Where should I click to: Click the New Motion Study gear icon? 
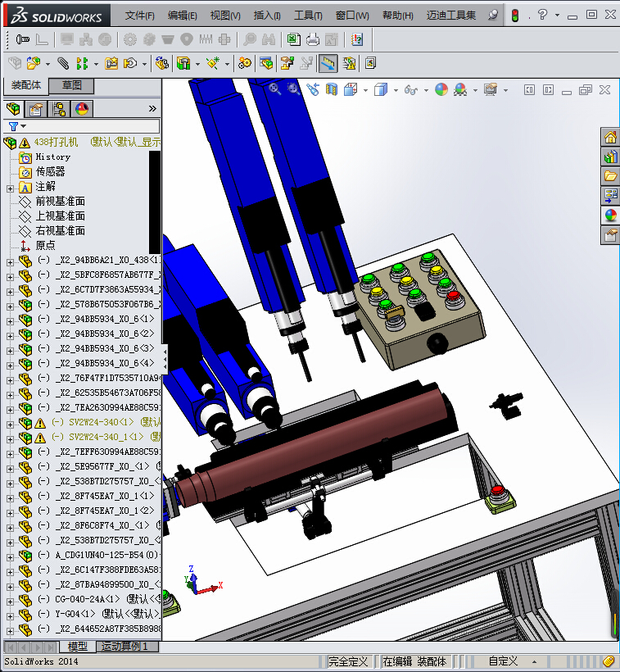pos(245,63)
